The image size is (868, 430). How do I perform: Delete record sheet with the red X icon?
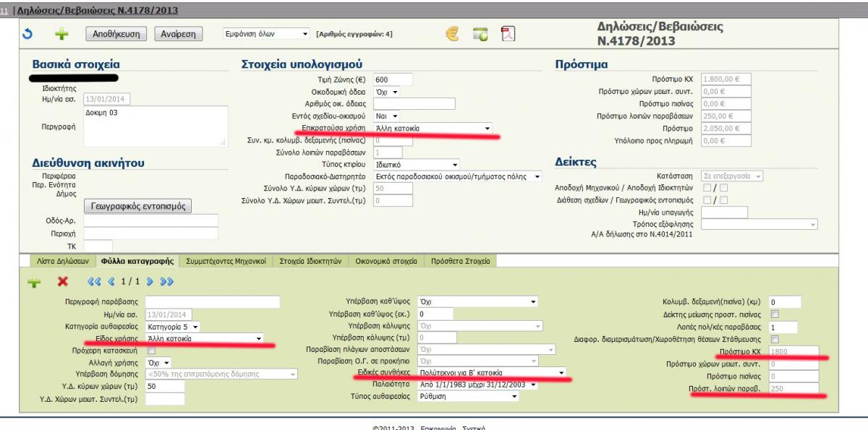[63, 280]
